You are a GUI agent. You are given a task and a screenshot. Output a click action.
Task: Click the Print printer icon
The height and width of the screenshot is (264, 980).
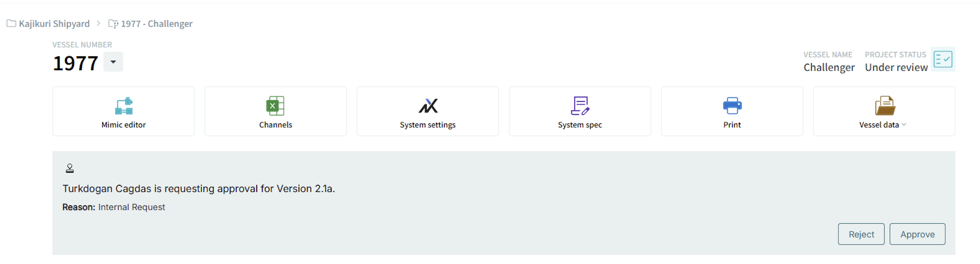[x=732, y=106]
